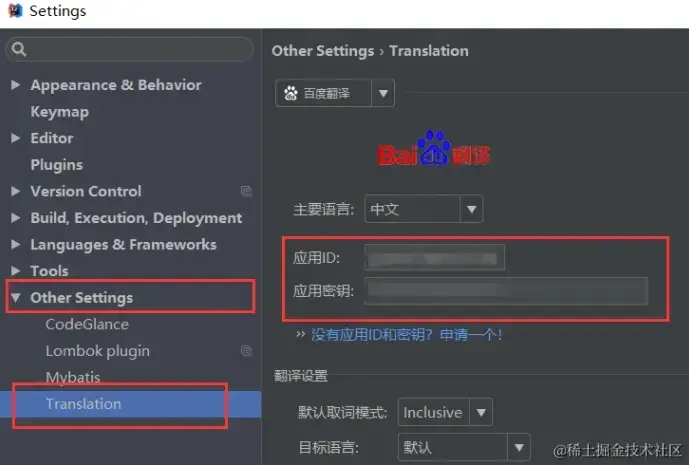The image size is (689, 465).
Task: Expand Build, Execution, Deployment section
Action: click(x=15, y=218)
